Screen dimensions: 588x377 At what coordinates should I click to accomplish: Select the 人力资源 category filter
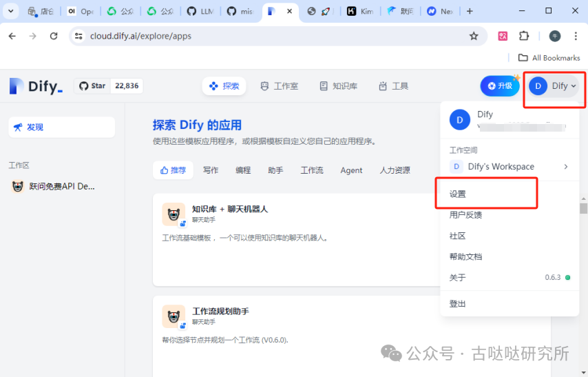(x=395, y=170)
